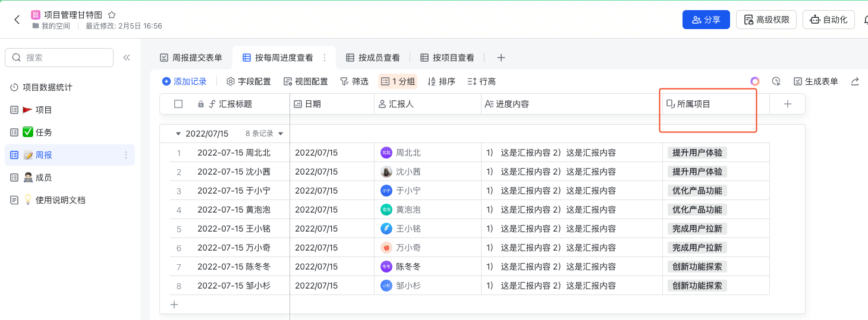Collapse the sidebar with double chevron
Screen dimensions: 868x320
pyautogui.click(x=127, y=58)
